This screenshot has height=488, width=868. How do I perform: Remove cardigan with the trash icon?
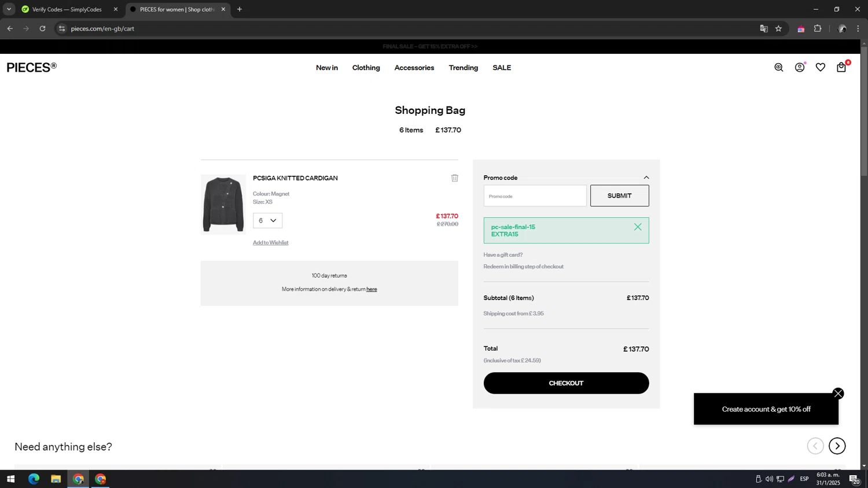455,178
